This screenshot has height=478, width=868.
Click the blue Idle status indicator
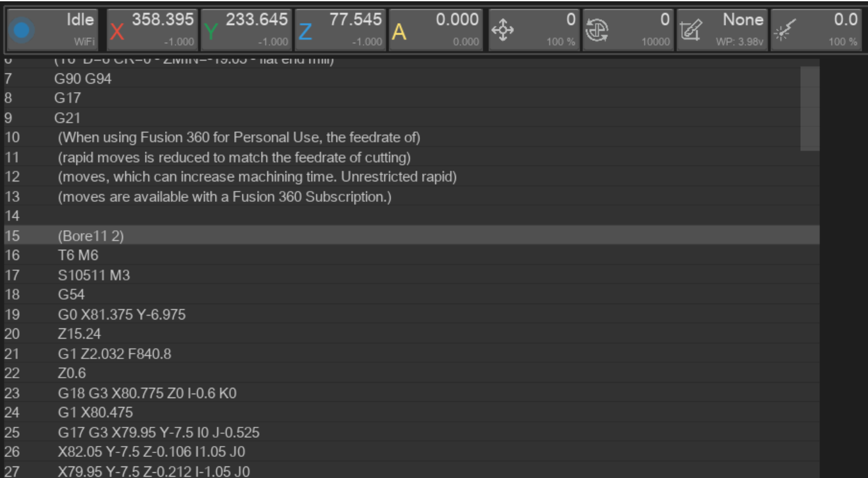pos(22,30)
